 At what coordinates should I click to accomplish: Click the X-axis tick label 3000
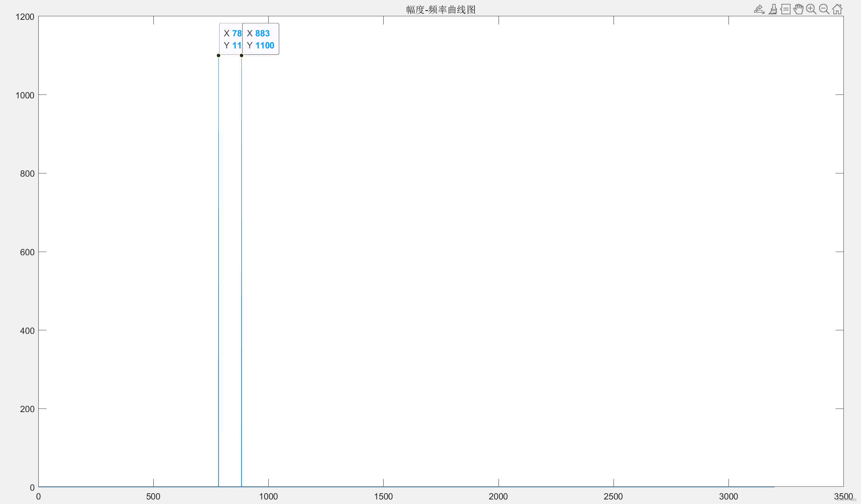pos(728,497)
